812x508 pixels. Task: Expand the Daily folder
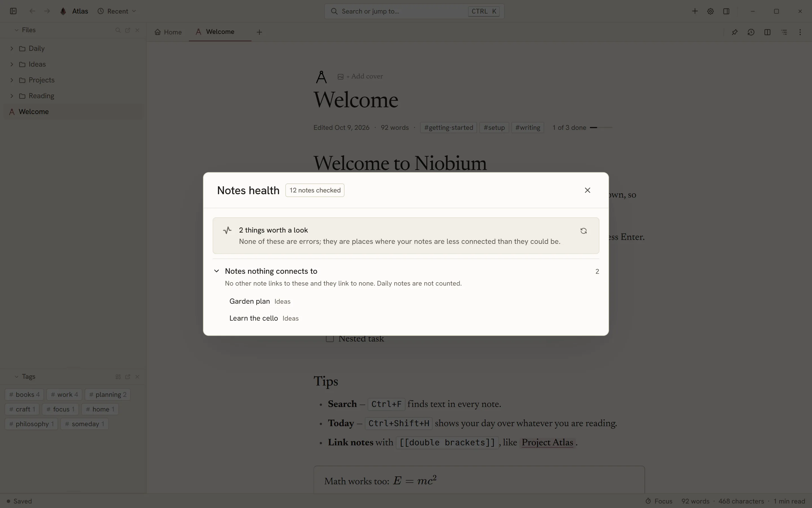tap(12, 48)
